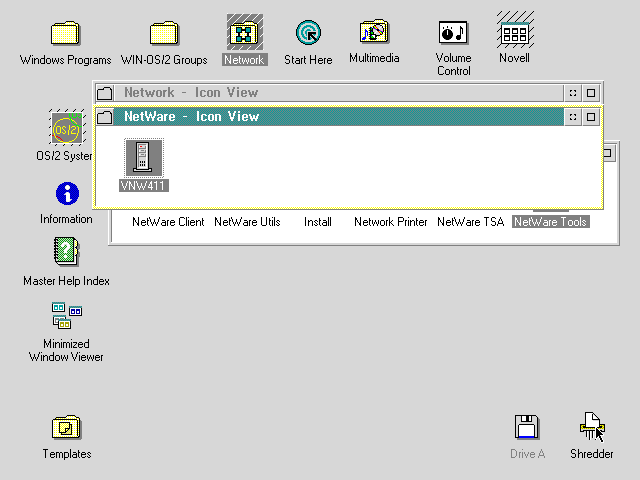Open the Volume Control icon
This screenshot has width=640, height=480.
click(453, 33)
